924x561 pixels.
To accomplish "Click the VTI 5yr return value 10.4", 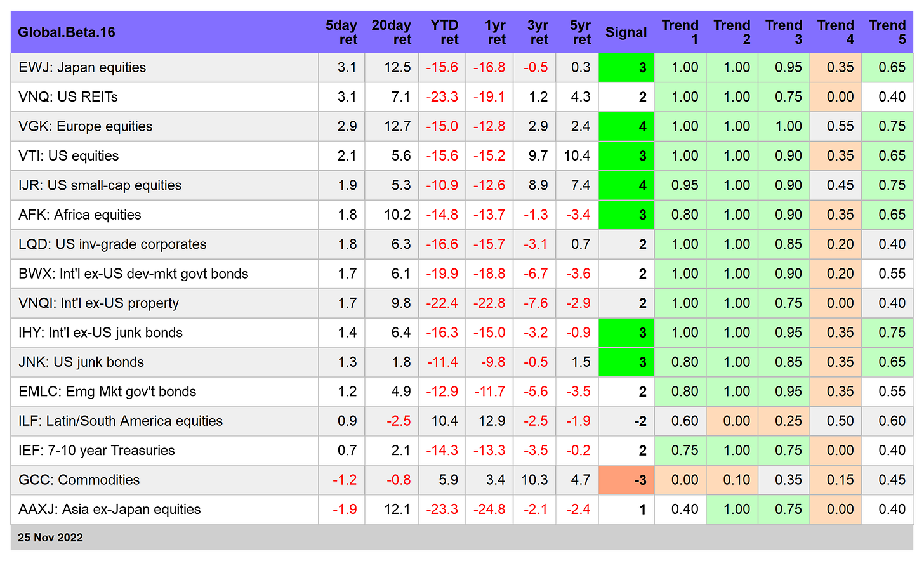I will pyautogui.click(x=577, y=155).
